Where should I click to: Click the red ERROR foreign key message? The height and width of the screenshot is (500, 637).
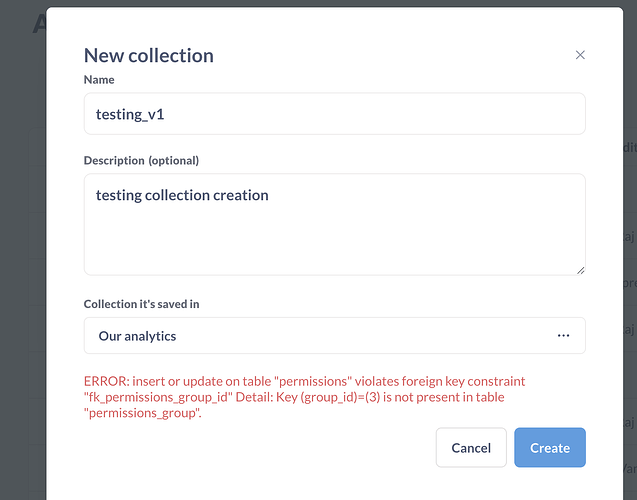pos(304,397)
